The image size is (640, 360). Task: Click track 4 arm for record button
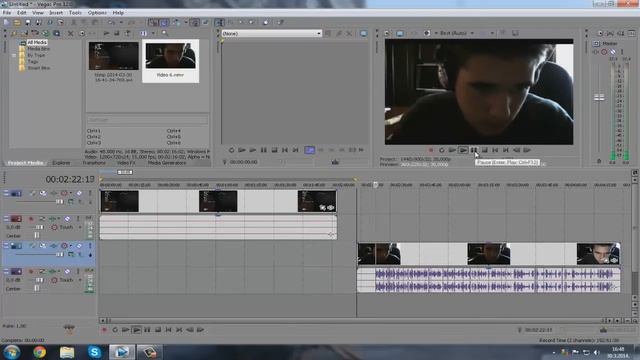coord(31,271)
